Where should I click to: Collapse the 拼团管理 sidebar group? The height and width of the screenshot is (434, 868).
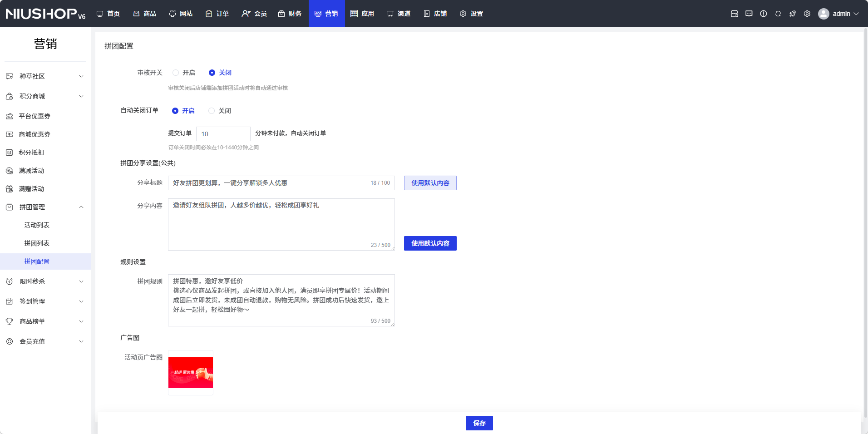click(x=45, y=207)
